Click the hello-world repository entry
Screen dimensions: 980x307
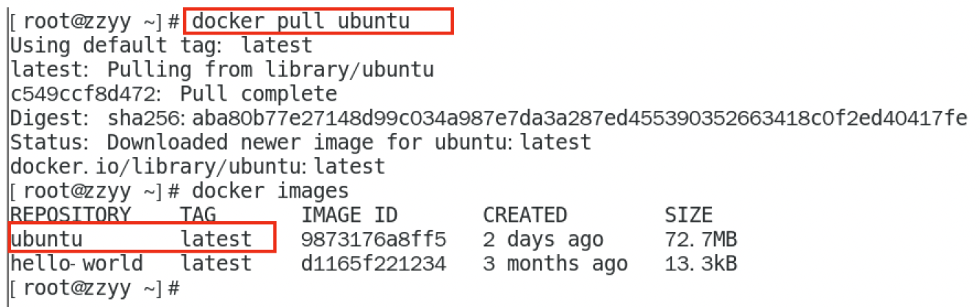click(x=76, y=263)
